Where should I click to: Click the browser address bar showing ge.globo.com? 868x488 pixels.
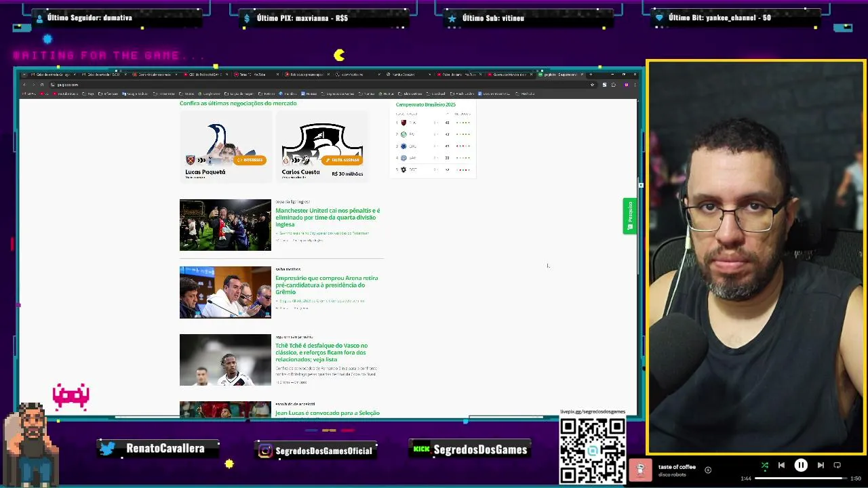pyautogui.click(x=322, y=85)
